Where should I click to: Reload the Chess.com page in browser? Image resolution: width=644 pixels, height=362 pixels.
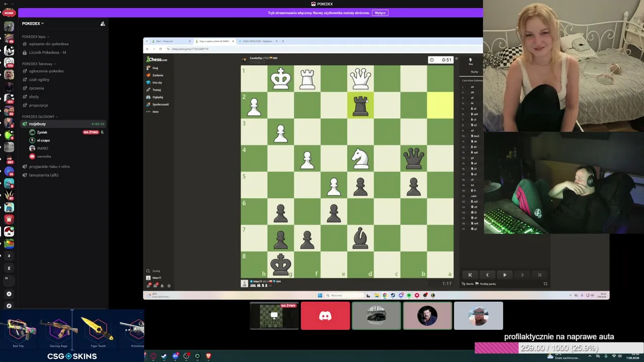(x=160, y=49)
